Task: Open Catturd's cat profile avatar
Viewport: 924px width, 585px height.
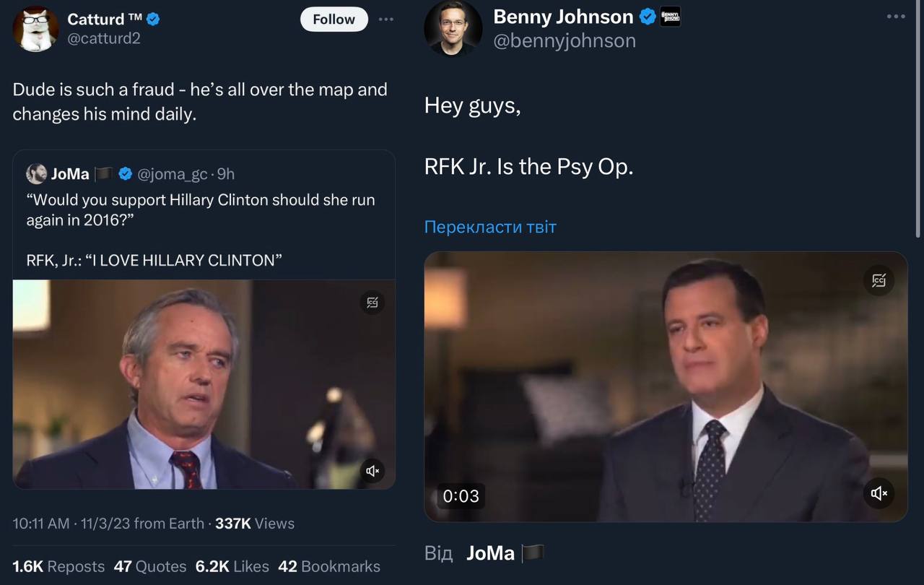Action: 36,29
